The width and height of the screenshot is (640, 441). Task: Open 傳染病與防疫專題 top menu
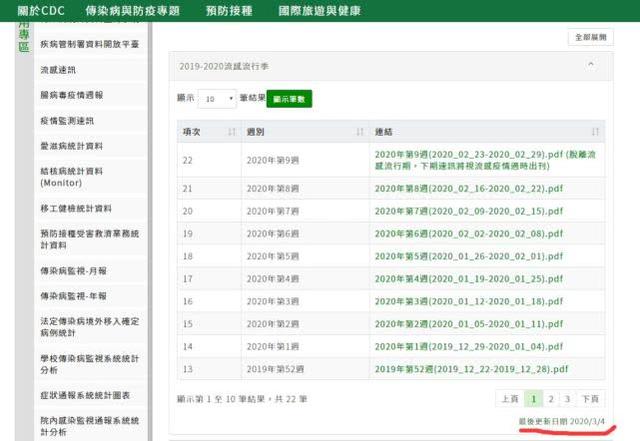(x=133, y=10)
